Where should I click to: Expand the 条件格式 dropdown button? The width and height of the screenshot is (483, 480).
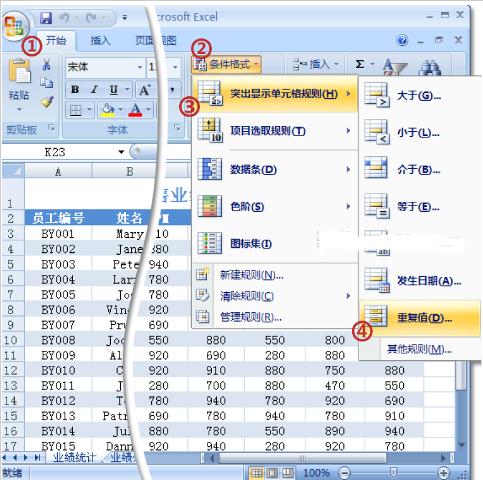point(226,64)
